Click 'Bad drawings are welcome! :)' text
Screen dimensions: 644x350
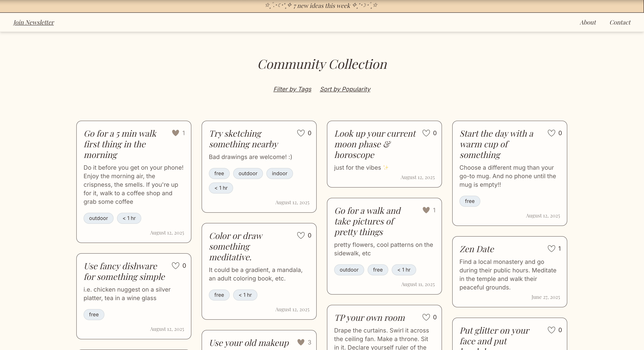(250, 157)
